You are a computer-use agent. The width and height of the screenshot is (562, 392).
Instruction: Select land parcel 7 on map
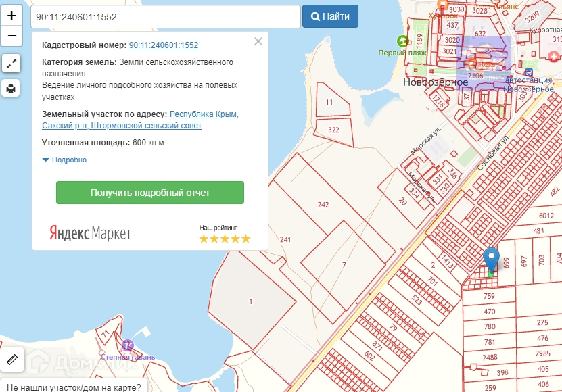[344, 265]
